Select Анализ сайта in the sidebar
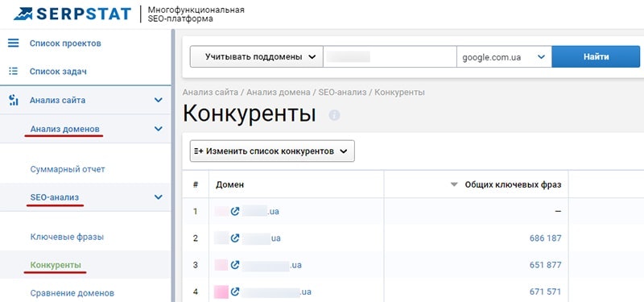 coord(57,100)
